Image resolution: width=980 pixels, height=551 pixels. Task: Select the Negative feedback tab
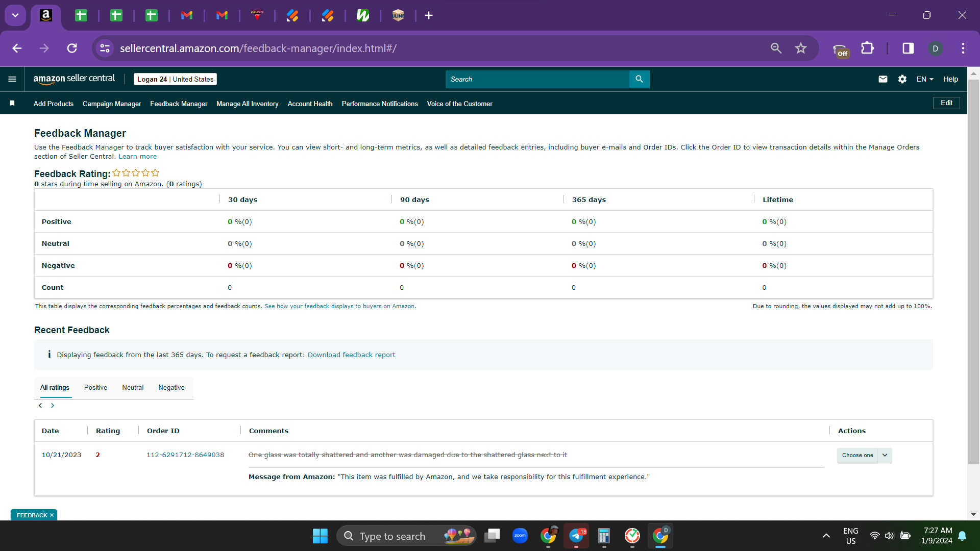tap(171, 388)
